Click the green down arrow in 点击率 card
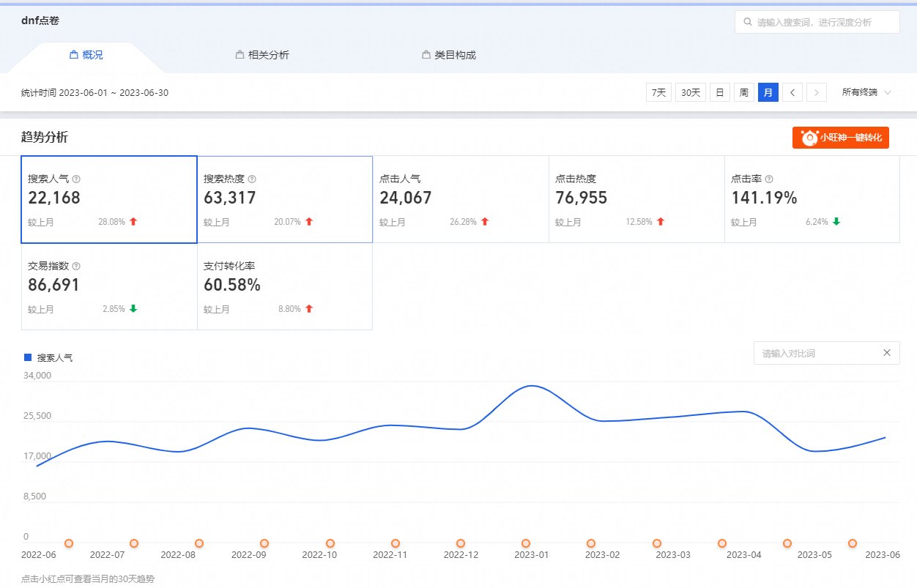The height and width of the screenshot is (588, 917). (x=836, y=221)
